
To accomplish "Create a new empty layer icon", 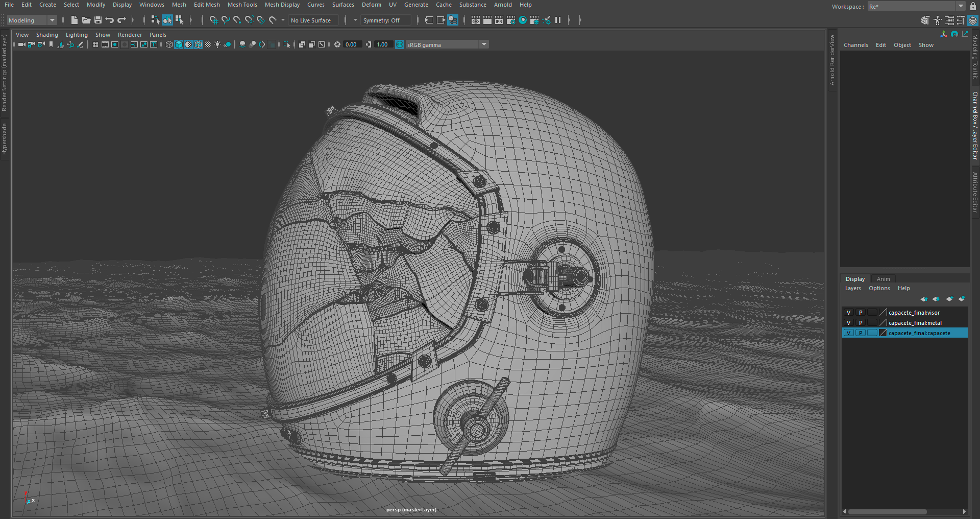I will [x=949, y=299].
